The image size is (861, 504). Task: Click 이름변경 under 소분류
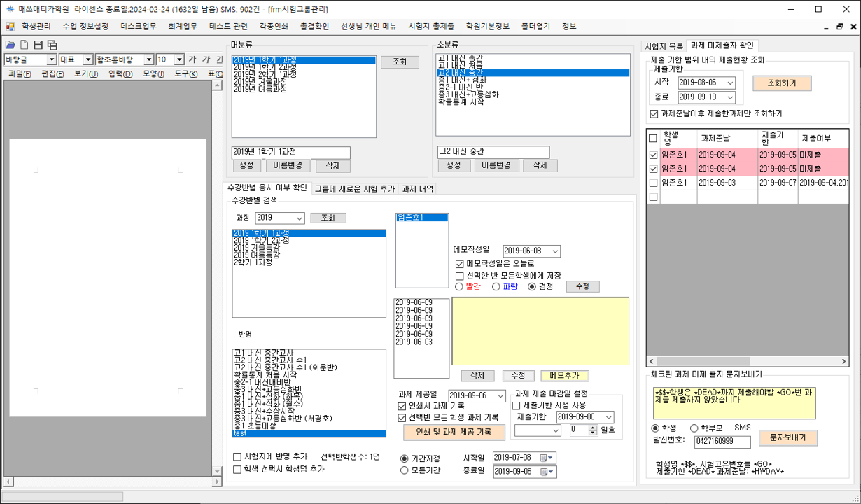(497, 165)
